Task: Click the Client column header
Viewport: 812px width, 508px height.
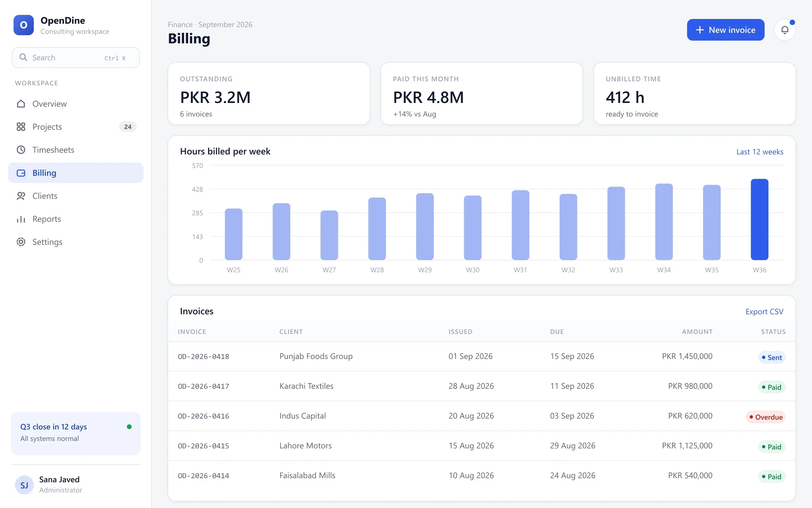Action: (x=291, y=332)
